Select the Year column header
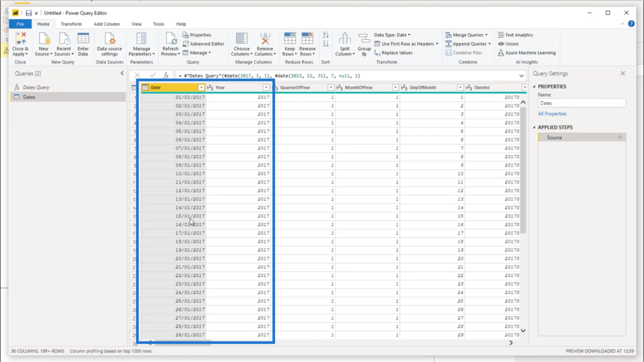 [x=238, y=87]
